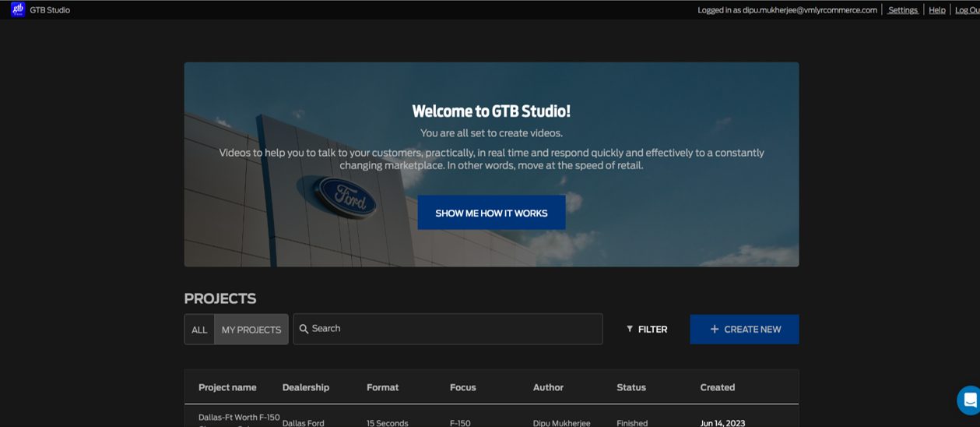This screenshot has width=980, height=427.
Task: Select the MY PROJECTS tab
Action: [x=251, y=330]
